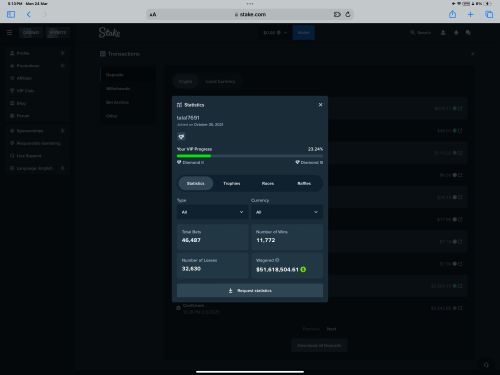The width and height of the screenshot is (500, 375).
Task: Select Withdrawals in Transactions menu
Action: [x=128, y=89]
